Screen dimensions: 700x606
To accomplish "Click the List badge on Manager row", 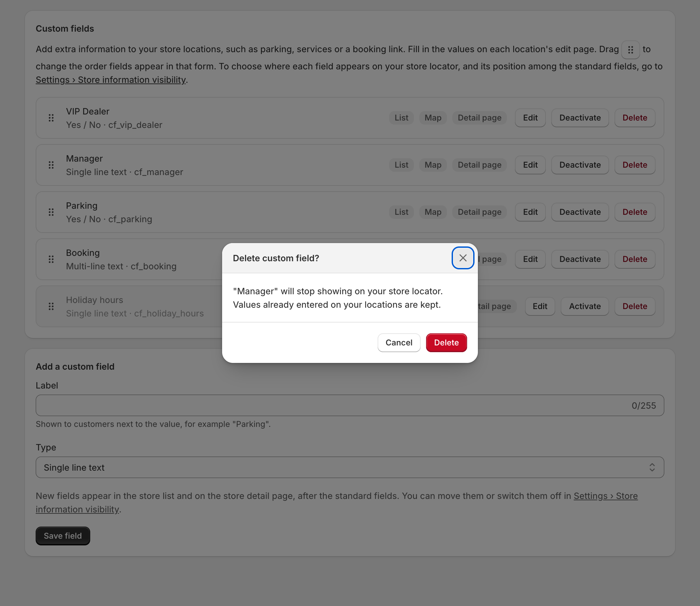I will click(x=401, y=165).
